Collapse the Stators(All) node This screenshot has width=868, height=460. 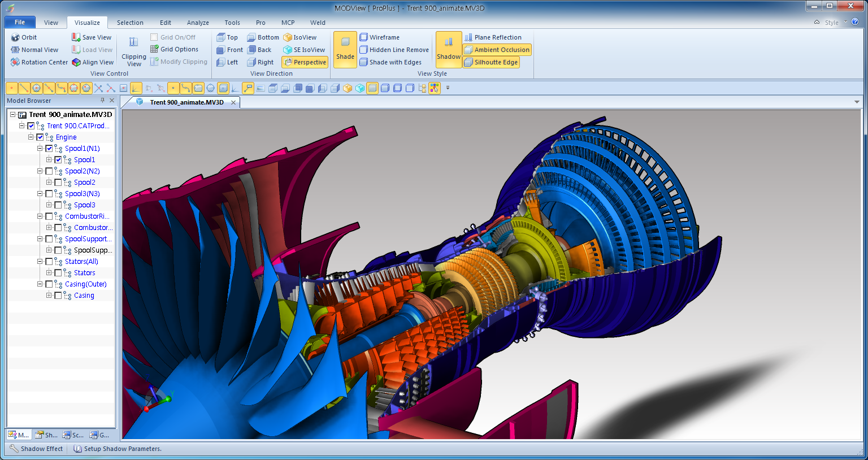point(40,261)
